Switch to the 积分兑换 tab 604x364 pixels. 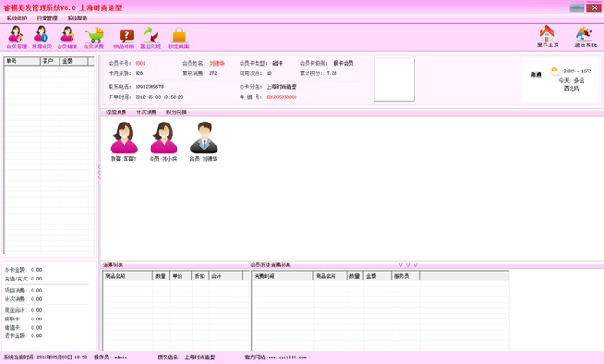(177, 112)
